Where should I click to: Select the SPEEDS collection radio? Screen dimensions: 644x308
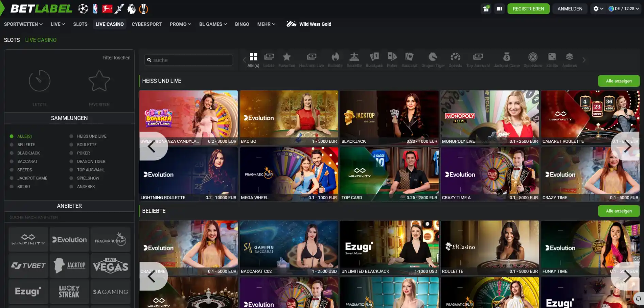pos(12,170)
